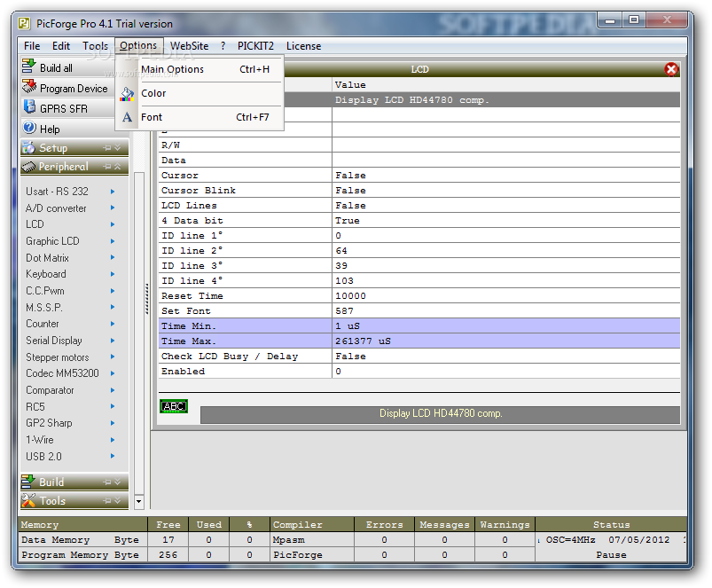Click the sidebar scrollbar down arrow
This screenshot has height=588, width=712.
[139, 502]
